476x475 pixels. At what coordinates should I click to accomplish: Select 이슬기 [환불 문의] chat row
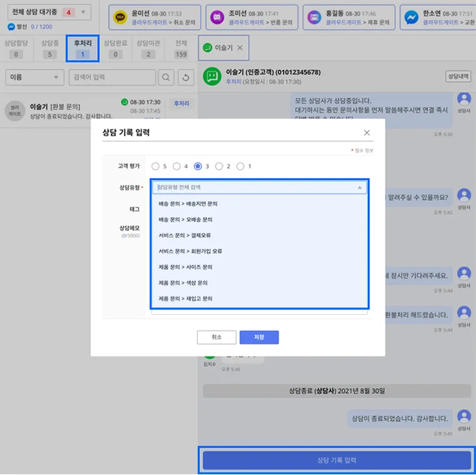99,110
